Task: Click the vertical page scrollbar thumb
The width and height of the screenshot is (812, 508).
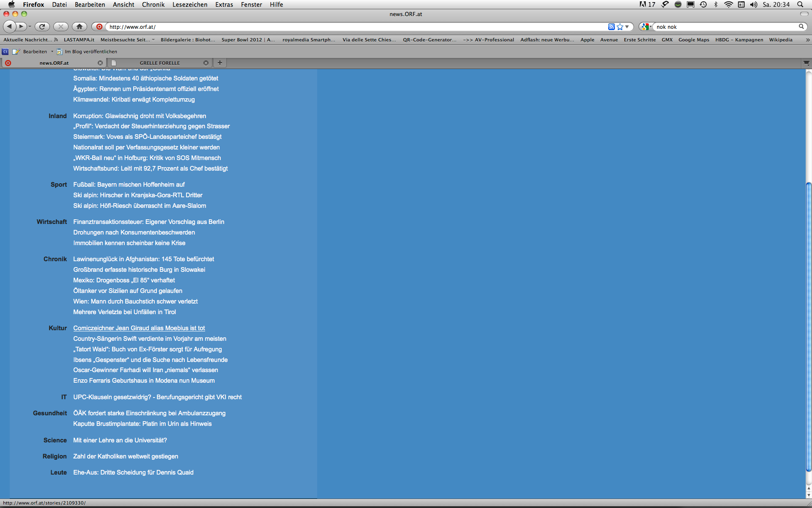Action: (809, 326)
